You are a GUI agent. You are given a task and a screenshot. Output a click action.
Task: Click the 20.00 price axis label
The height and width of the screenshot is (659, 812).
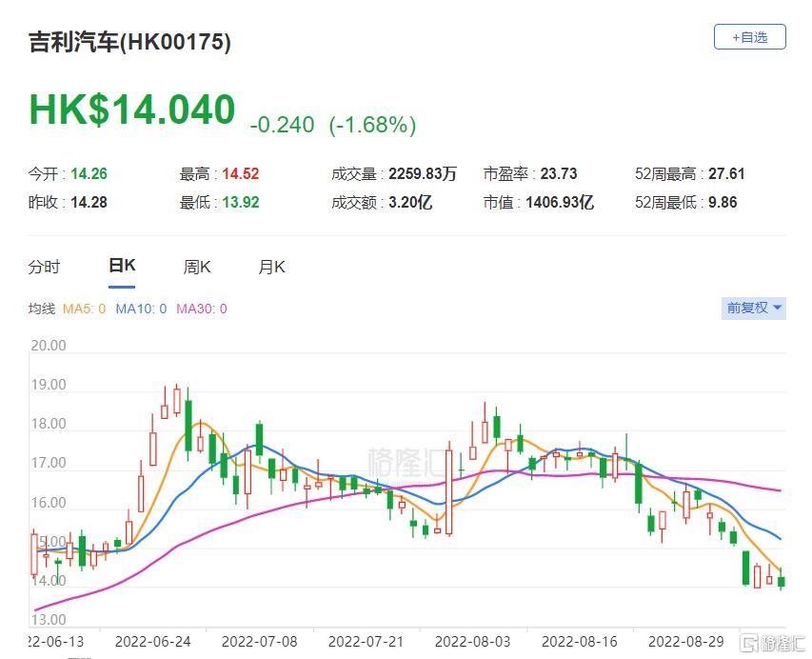coord(49,346)
